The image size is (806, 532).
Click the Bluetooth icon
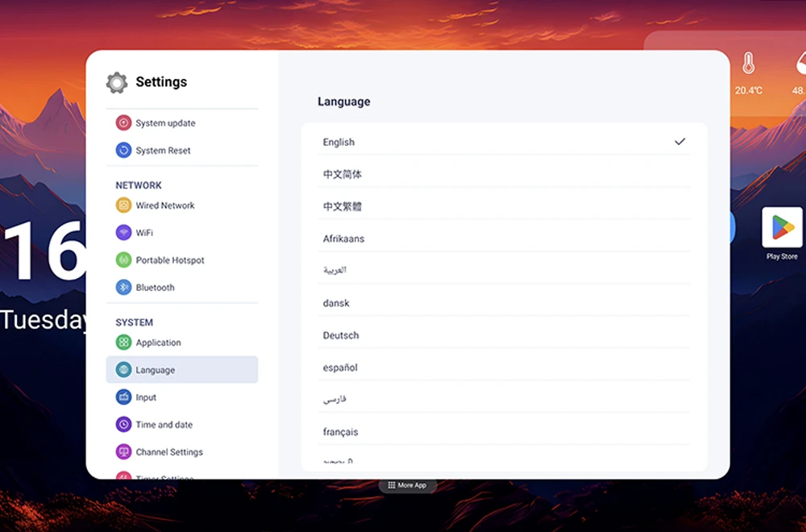coord(123,287)
